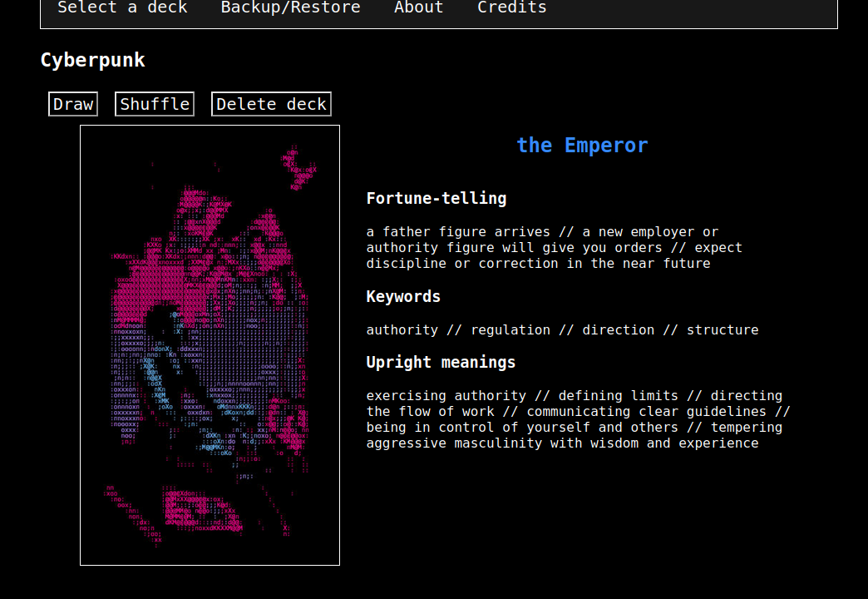Click the Delete deck button
This screenshot has width=868, height=599.
[271, 104]
